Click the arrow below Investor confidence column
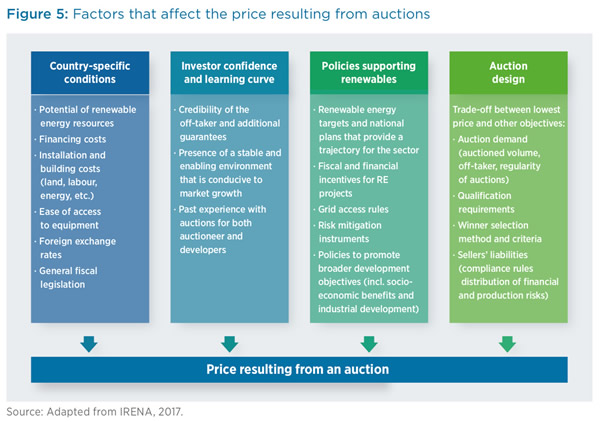The width and height of the screenshot is (600, 422). [x=230, y=344]
